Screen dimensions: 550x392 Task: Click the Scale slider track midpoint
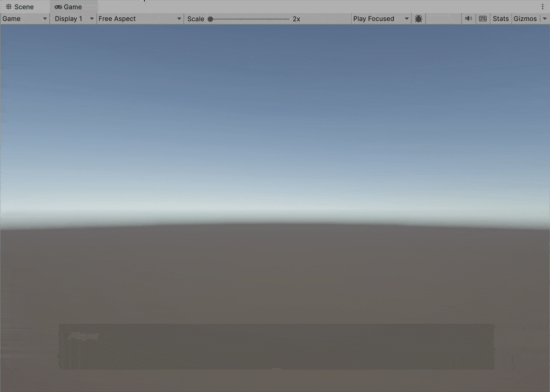coord(250,19)
